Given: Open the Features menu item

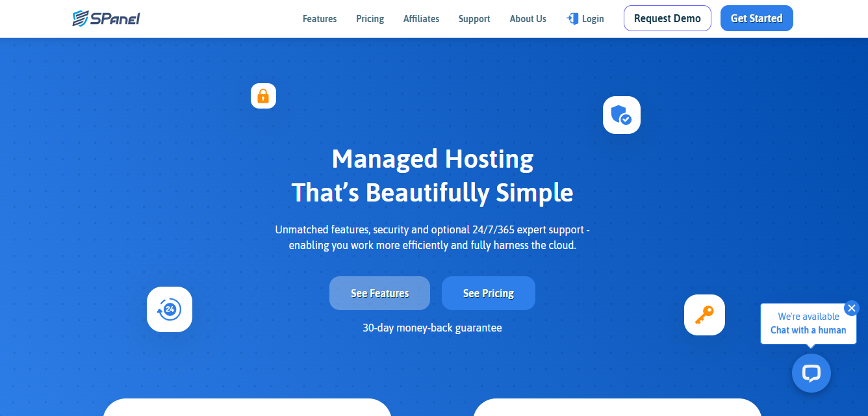Looking at the screenshot, I should point(320,19).
